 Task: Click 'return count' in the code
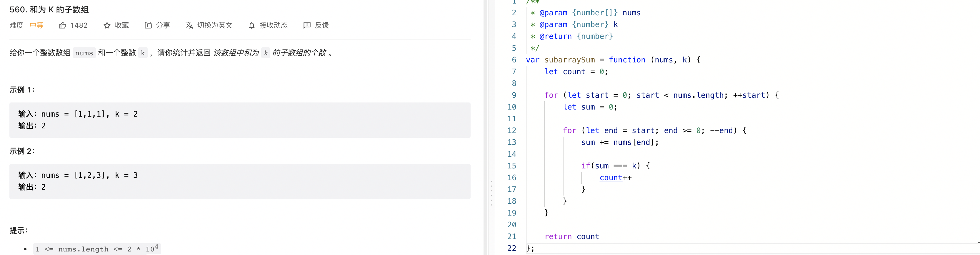pos(571,236)
